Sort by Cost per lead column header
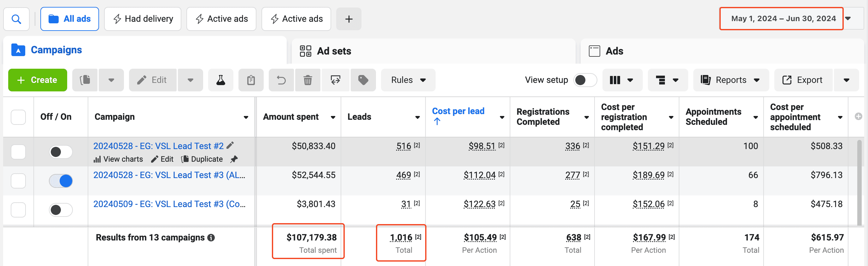This screenshot has height=266, width=868. tap(458, 111)
